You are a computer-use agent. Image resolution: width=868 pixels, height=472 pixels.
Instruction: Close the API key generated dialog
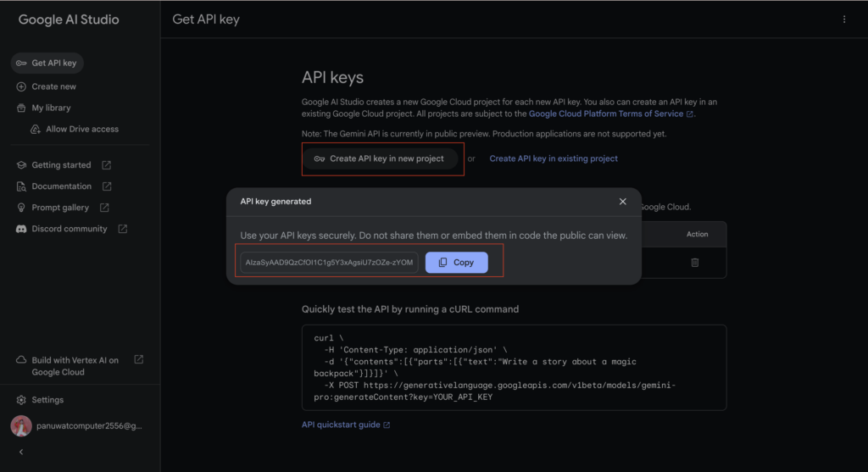point(623,202)
